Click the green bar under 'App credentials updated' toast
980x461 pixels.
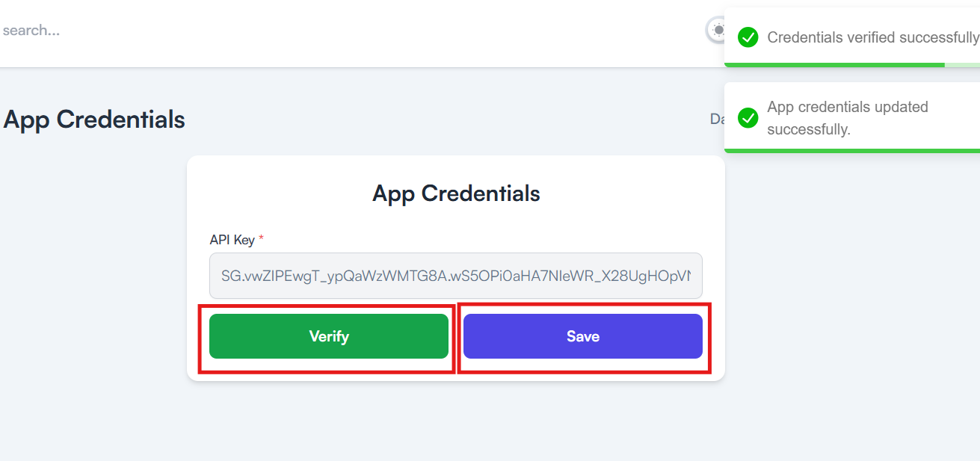pos(852,151)
